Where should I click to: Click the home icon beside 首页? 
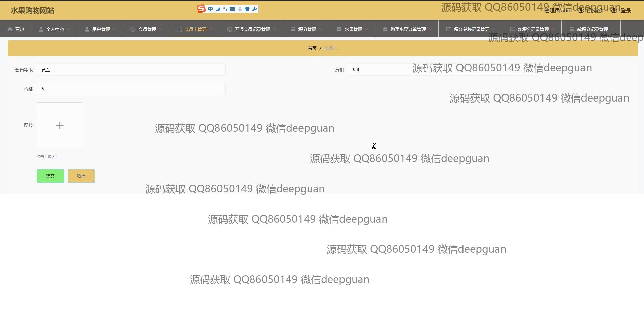point(10,29)
